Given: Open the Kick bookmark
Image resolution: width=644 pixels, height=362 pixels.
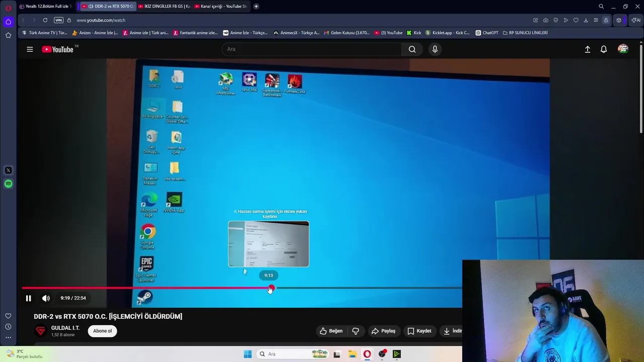Looking at the screenshot, I should point(414,33).
